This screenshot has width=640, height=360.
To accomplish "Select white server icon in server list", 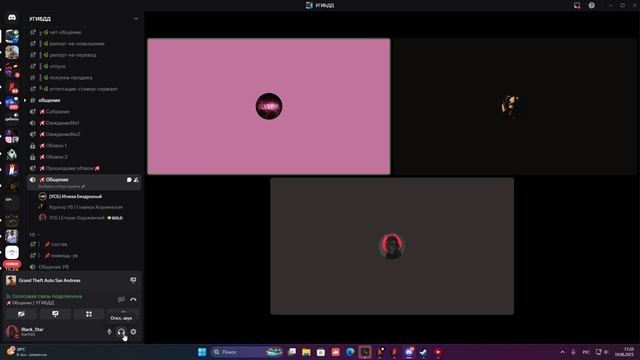I will coord(12,253).
